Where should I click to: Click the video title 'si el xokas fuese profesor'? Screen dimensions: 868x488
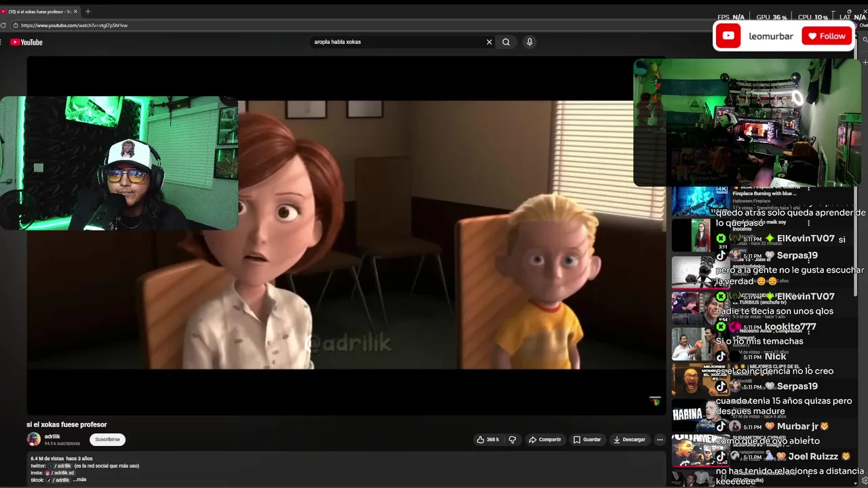point(66,424)
